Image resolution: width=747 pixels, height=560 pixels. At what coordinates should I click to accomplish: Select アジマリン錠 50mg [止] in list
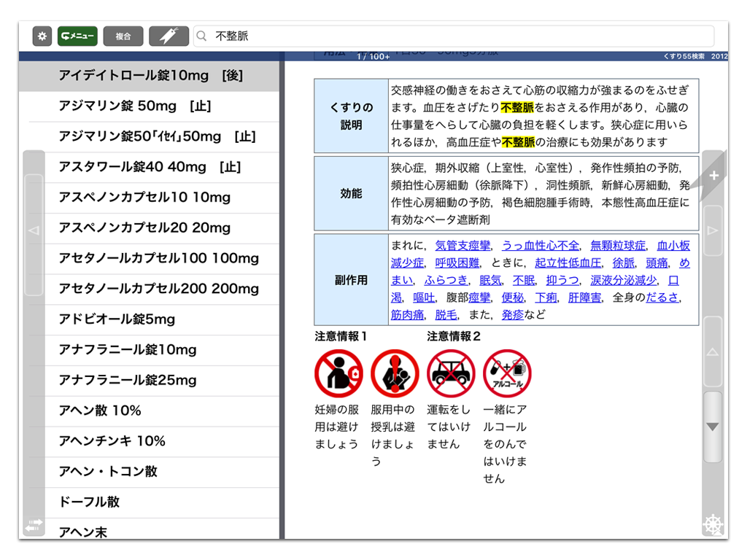tap(135, 106)
